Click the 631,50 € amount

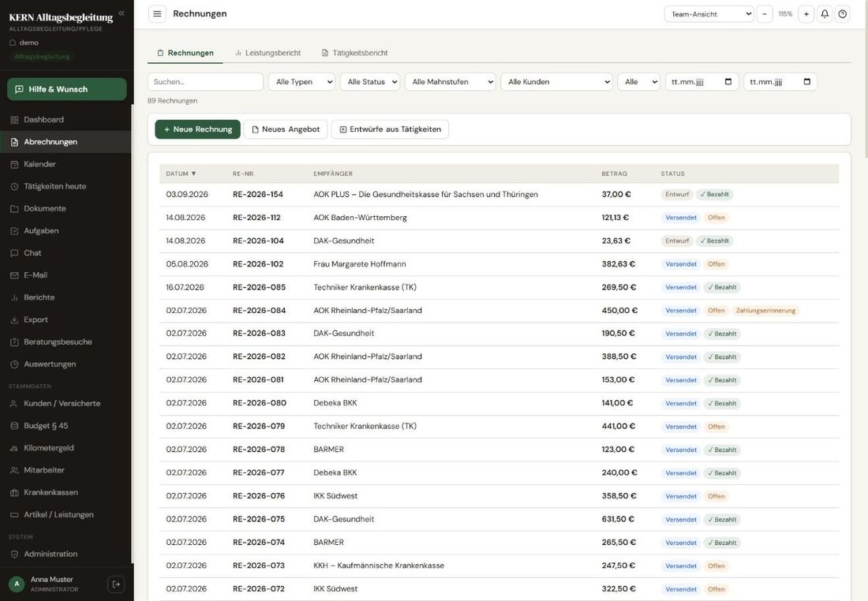click(618, 519)
